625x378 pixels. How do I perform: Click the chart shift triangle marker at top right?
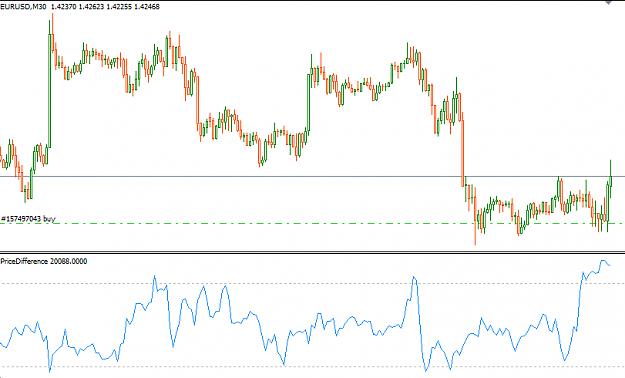coord(608,2)
